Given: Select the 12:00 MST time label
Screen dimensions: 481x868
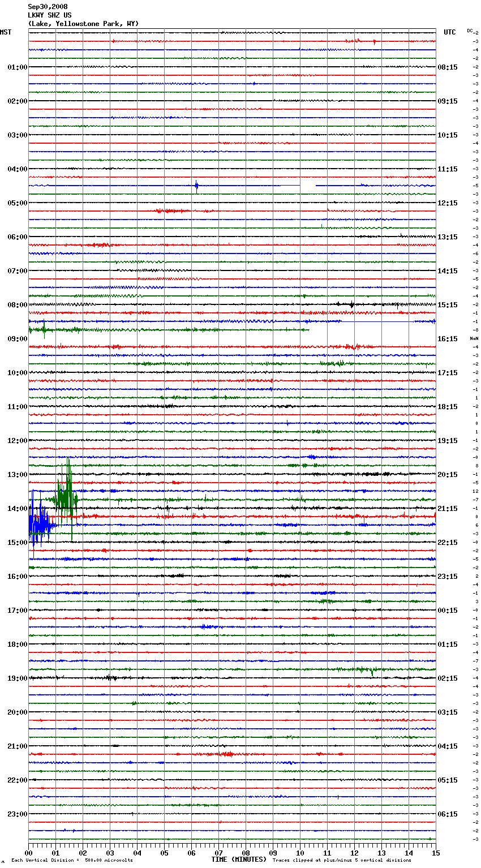Looking at the screenshot, I should pyautogui.click(x=18, y=441).
